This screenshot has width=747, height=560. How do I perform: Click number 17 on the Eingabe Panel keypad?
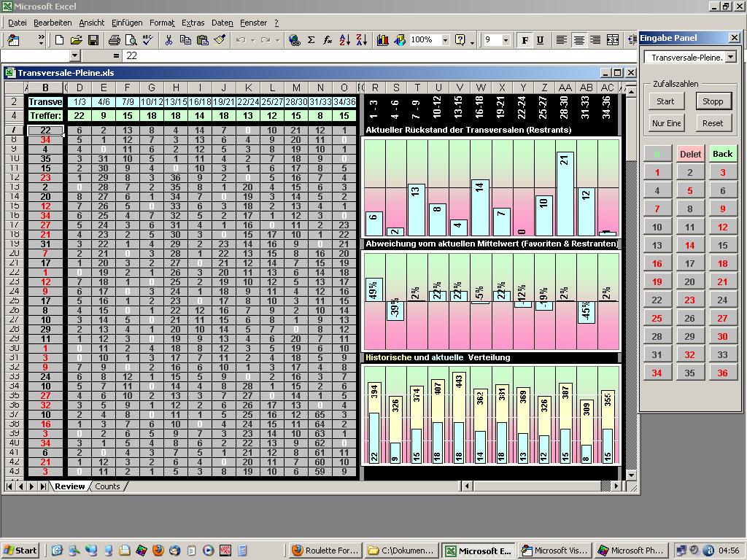[690, 263]
